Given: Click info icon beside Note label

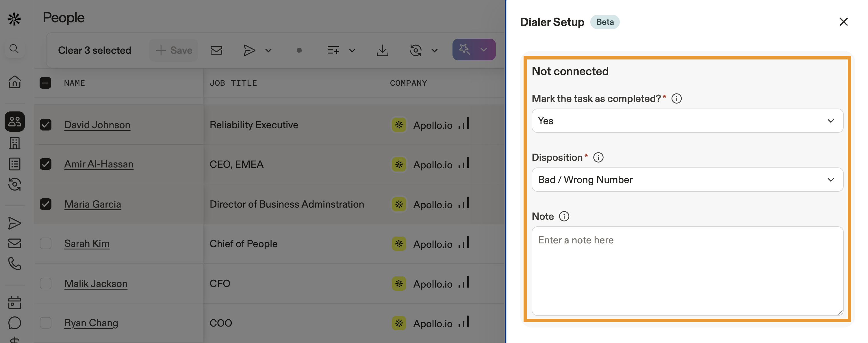Looking at the screenshot, I should [564, 216].
